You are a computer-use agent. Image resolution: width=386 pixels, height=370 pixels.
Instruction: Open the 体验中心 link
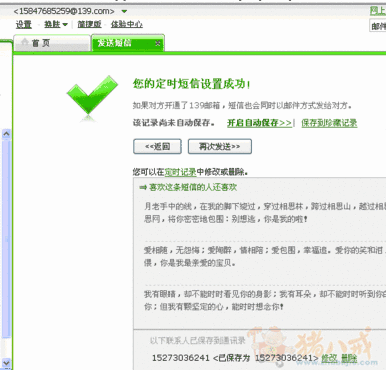click(x=127, y=24)
